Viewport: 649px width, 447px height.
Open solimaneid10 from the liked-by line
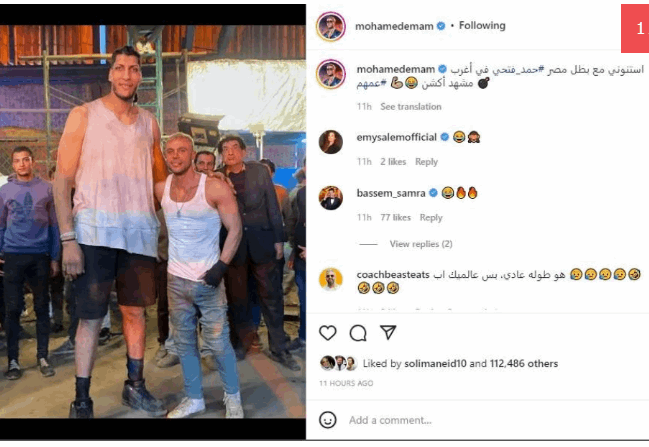[435, 363]
